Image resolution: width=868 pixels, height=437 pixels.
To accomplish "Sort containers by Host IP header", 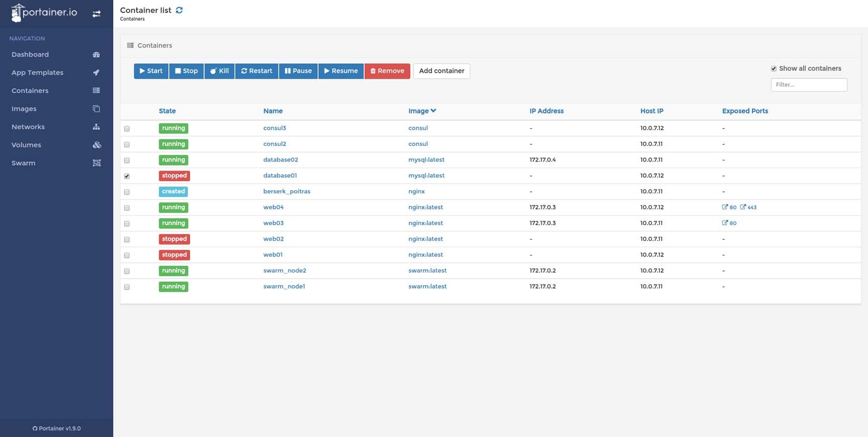I will (x=652, y=111).
